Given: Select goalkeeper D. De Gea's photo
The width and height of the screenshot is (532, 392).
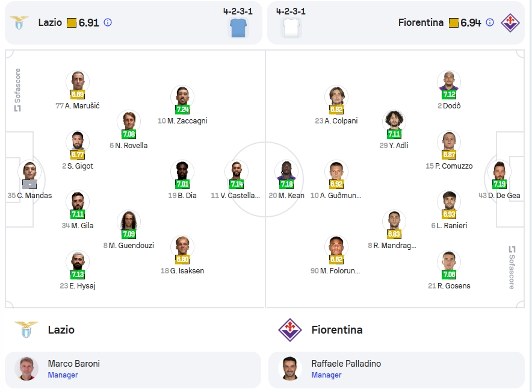Looking at the screenshot, I should click(500, 172).
